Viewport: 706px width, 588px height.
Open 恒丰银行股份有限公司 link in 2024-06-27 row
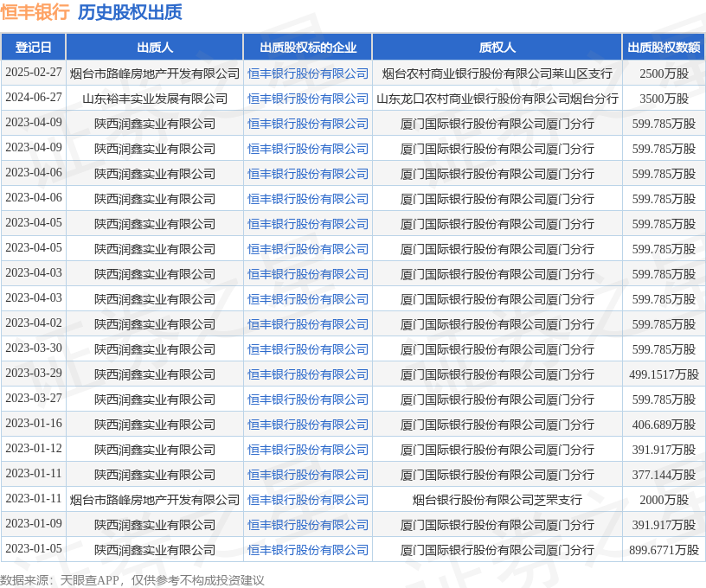click(x=308, y=99)
